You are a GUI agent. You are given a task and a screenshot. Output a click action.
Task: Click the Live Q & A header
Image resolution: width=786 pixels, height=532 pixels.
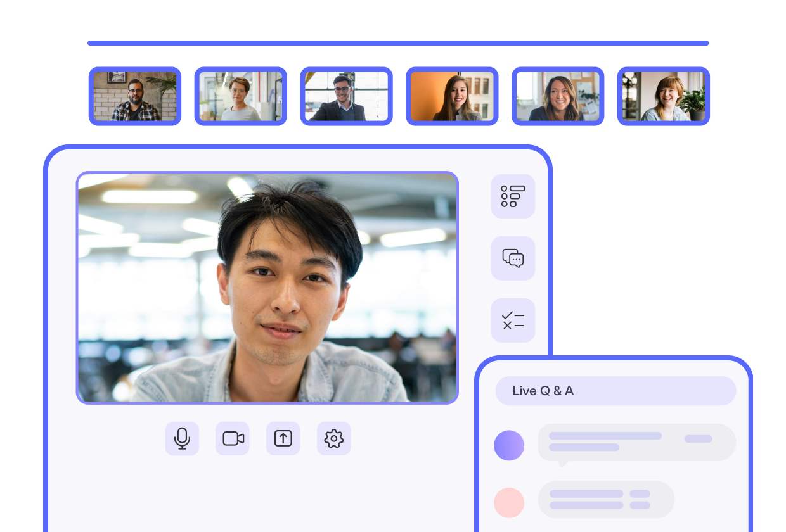(615, 391)
